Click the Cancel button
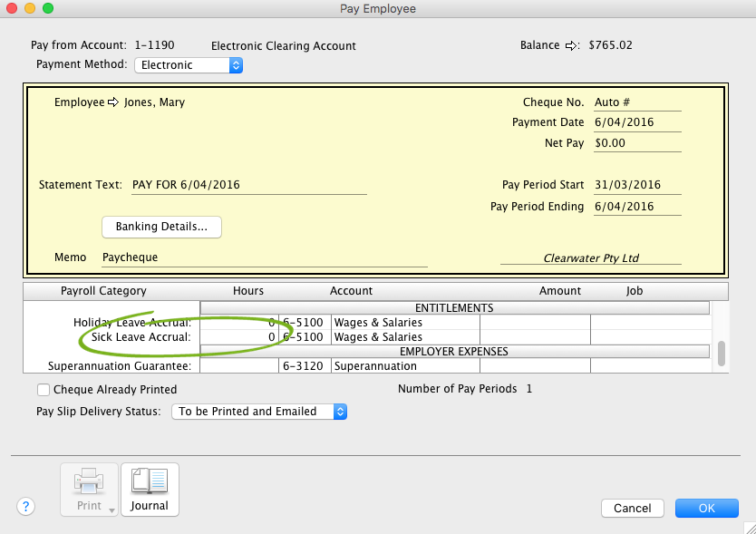 [x=632, y=509]
